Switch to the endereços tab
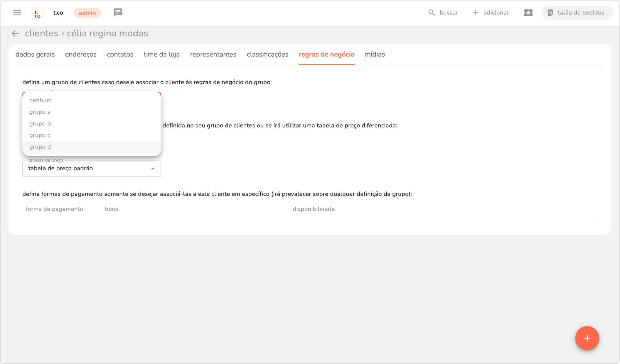This screenshot has height=364, width=620. tap(81, 55)
